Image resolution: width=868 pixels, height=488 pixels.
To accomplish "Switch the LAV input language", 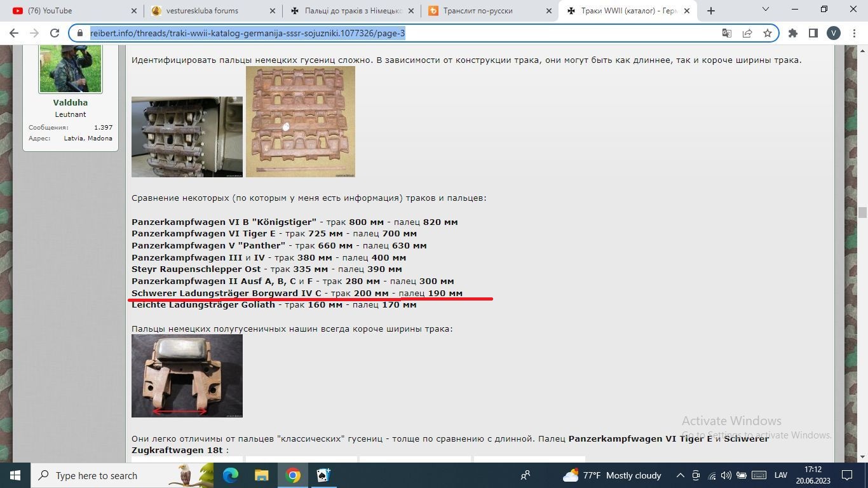I will pos(781,475).
